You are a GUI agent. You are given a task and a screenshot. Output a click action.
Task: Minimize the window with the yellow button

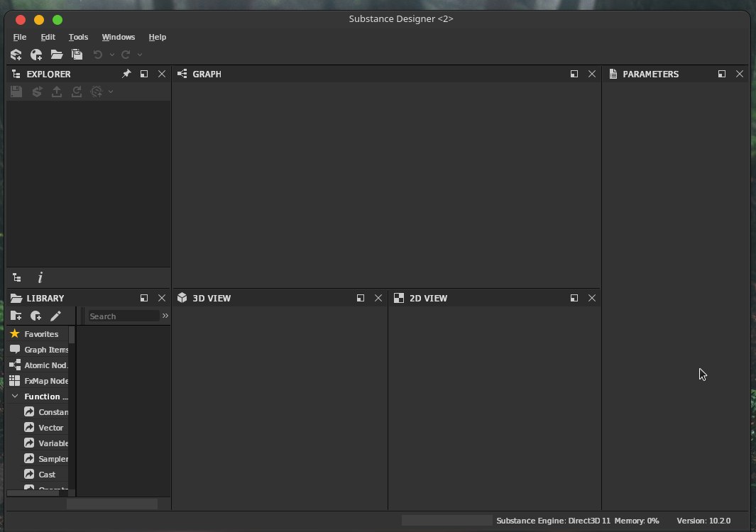pos(39,20)
